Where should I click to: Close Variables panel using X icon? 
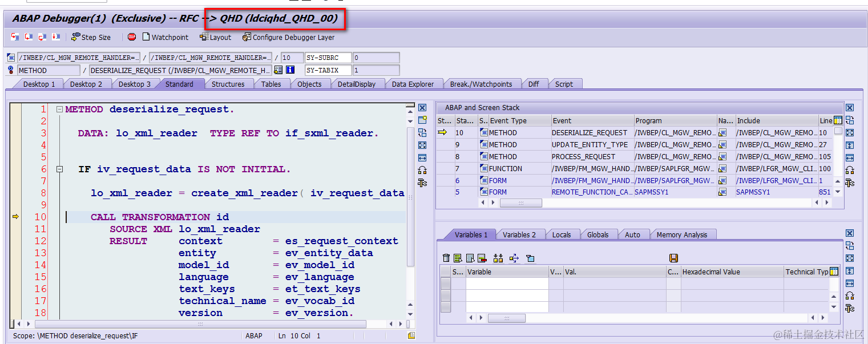click(x=850, y=233)
